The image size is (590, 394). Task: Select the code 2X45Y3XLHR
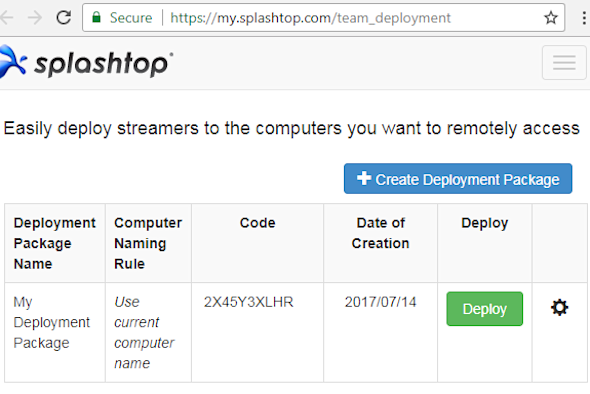[x=248, y=302]
